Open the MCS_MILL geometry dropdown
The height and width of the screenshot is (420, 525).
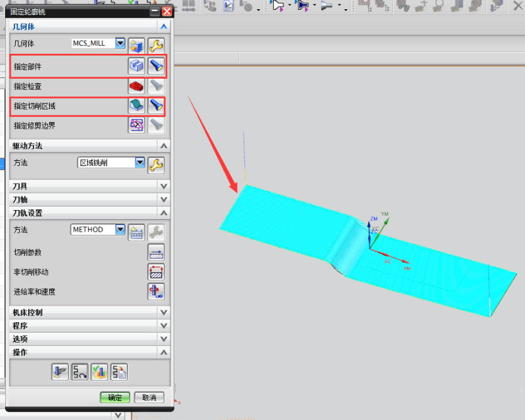(x=120, y=43)
